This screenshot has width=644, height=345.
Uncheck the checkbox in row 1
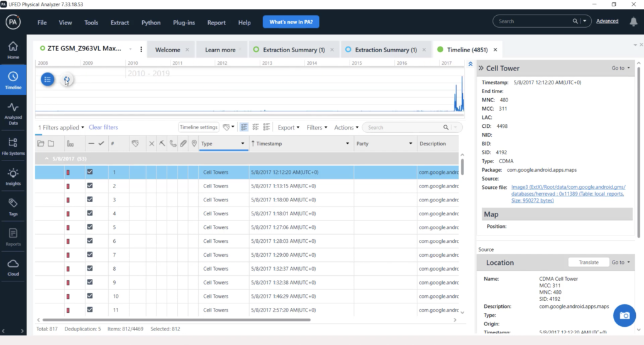point(89,172)
